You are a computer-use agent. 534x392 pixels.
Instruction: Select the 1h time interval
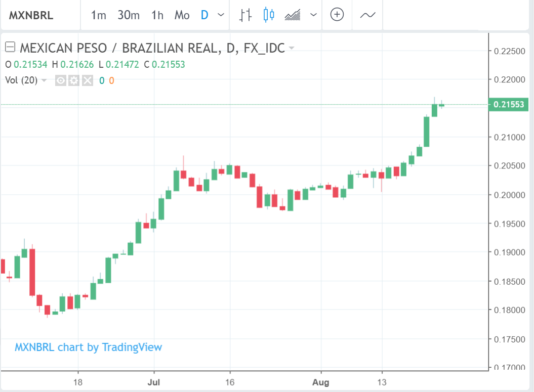[157, 15]
